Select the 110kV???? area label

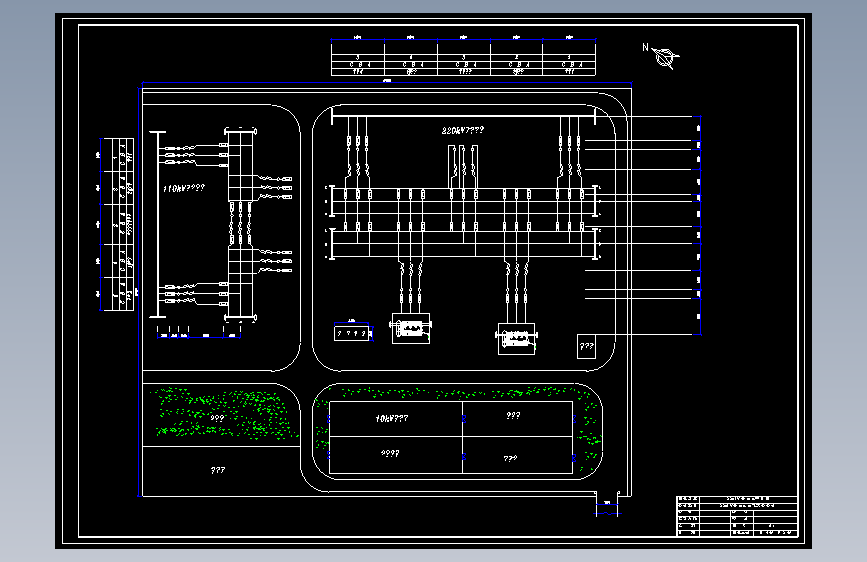(184, 189)
